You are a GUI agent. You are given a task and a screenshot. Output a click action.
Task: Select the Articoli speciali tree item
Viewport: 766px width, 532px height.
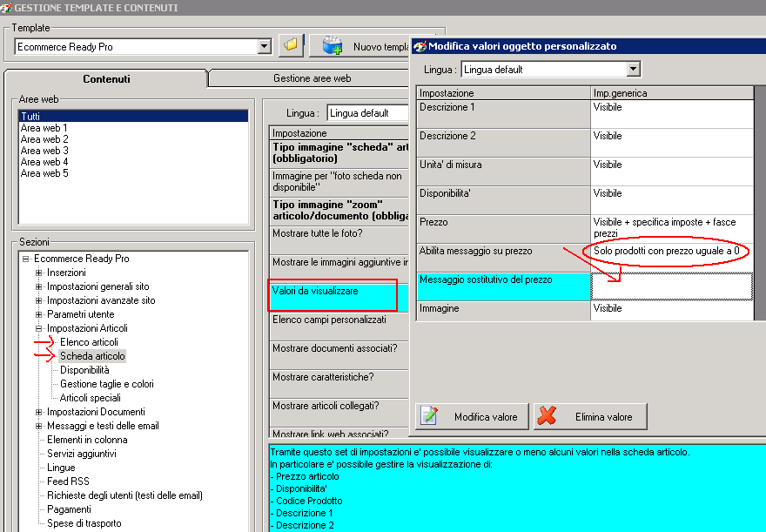click(x=90, y=398)
